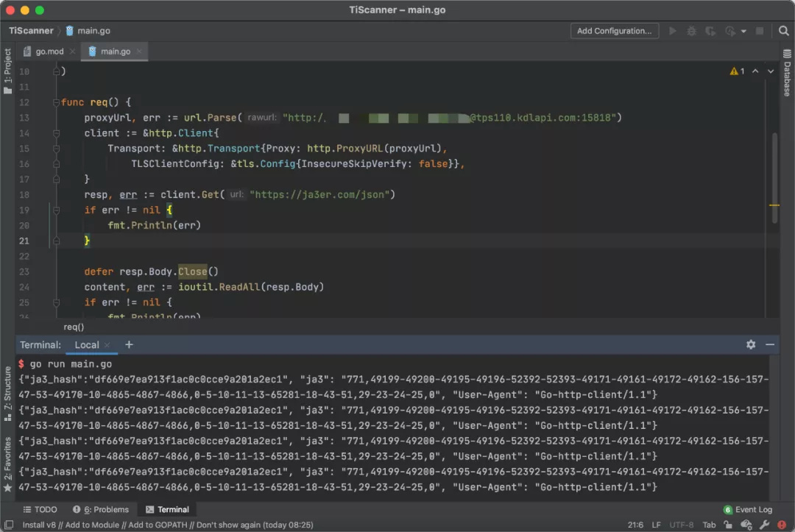The height and width of the screenshot is (532, 795).
Task: Open Search Everywhere magnifier icon
Action: coord(783,31)
